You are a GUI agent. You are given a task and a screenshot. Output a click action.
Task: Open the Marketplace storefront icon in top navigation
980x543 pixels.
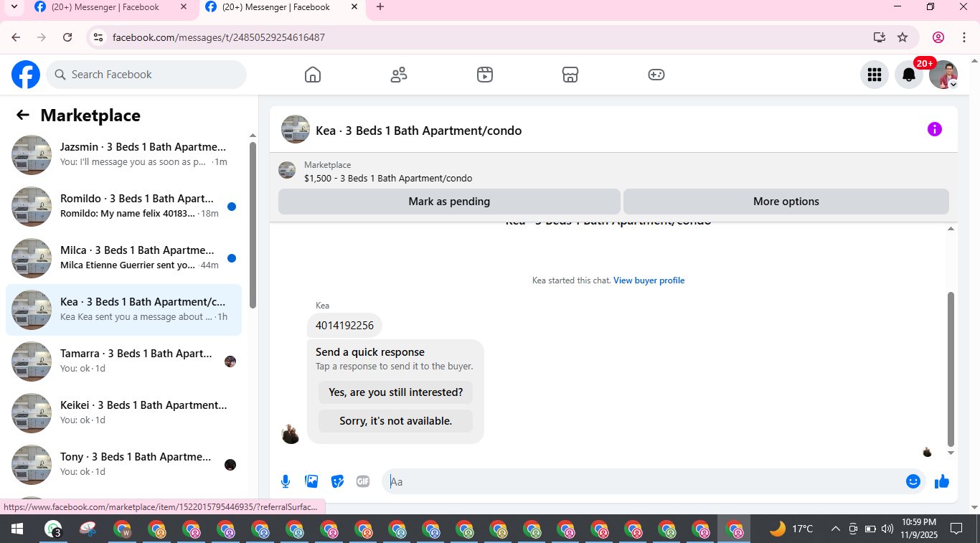coord(570,75)
